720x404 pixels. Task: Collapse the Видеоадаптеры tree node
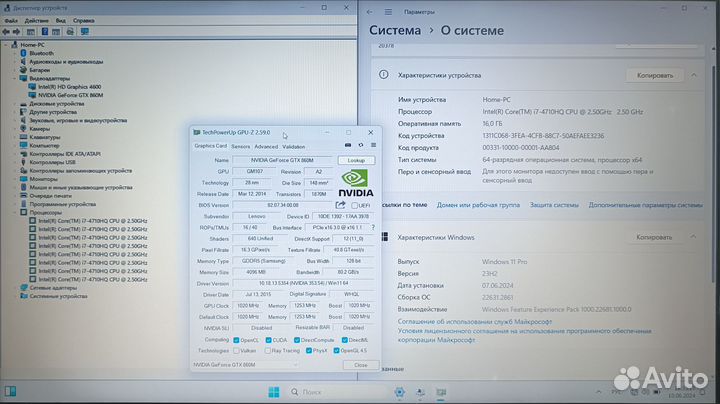[15, 79]
